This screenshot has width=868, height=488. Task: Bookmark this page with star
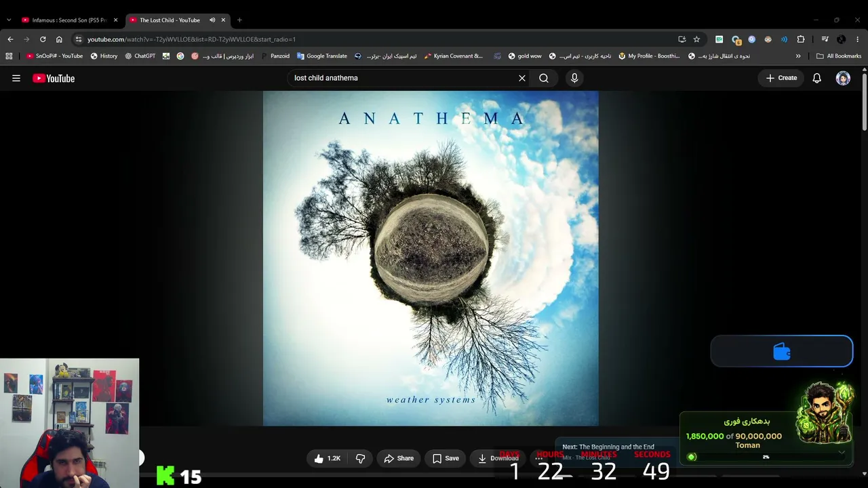point(696,39)
